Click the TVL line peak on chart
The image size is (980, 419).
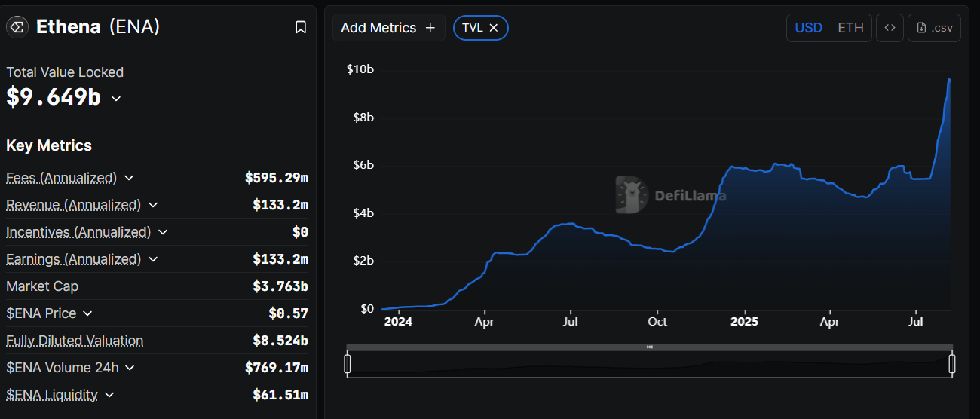949,80
